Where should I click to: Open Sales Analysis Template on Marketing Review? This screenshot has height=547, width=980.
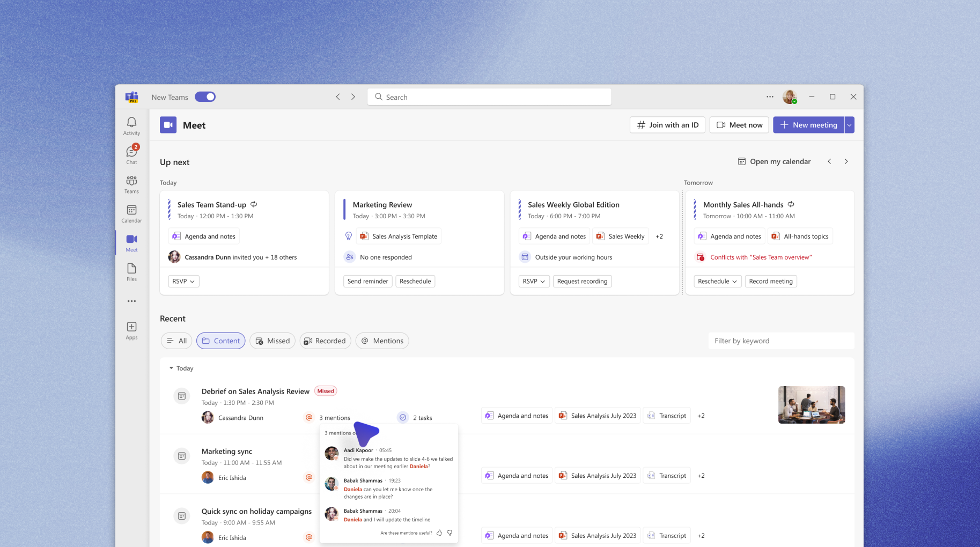(399, 236)
